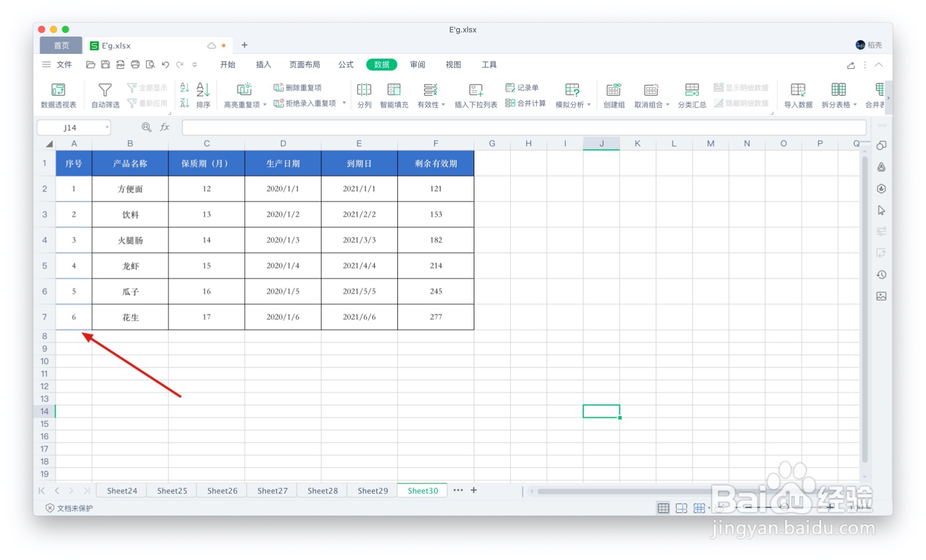Click 智能填充 smart fill
The width and height of the screenshot is (926, 560).
click(394, 96)
